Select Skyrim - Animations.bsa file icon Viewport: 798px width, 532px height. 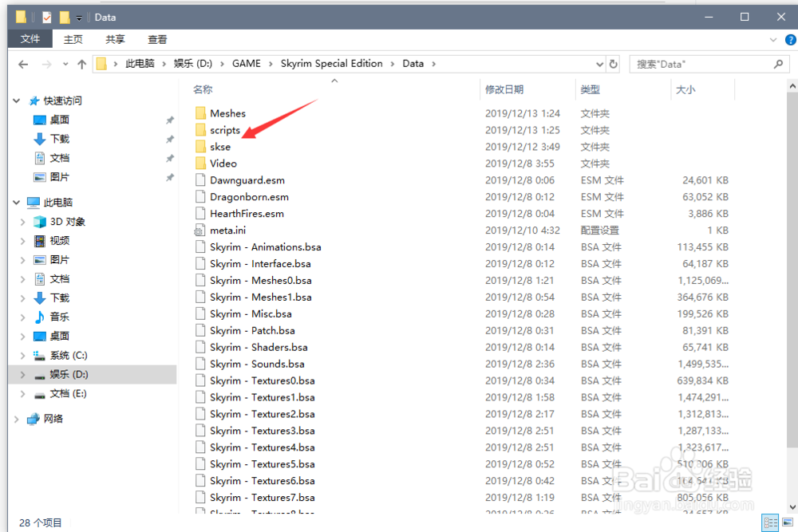[x=200, y=246]
